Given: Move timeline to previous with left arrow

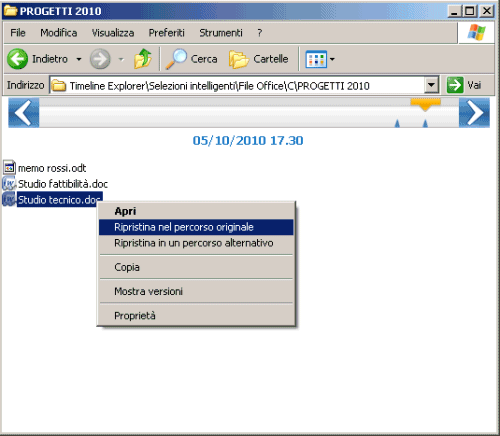Looking at the screenshot, I should point(24,113).
